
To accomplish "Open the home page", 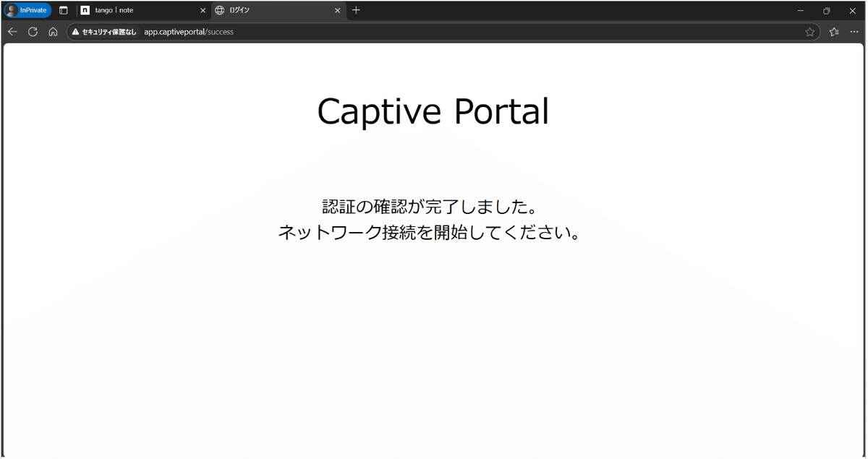I will click(52, 32).
